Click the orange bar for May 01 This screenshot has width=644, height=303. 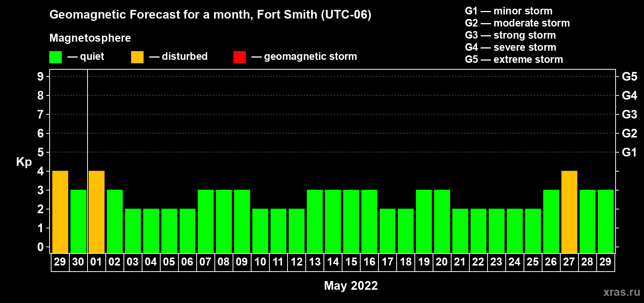tap(97, 212)
